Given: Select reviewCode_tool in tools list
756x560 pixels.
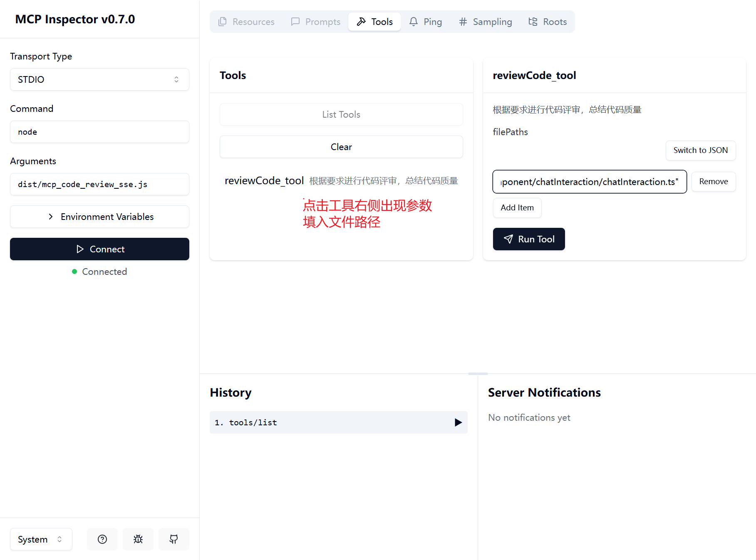Looking at the screenshot, I should pyautogui.click(x=341, y=180).
